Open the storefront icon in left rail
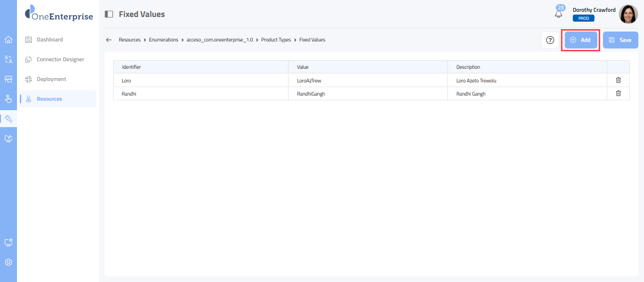The height and width of the screenshot is (282, 644). pyautogui.click(x=8, y=79)
